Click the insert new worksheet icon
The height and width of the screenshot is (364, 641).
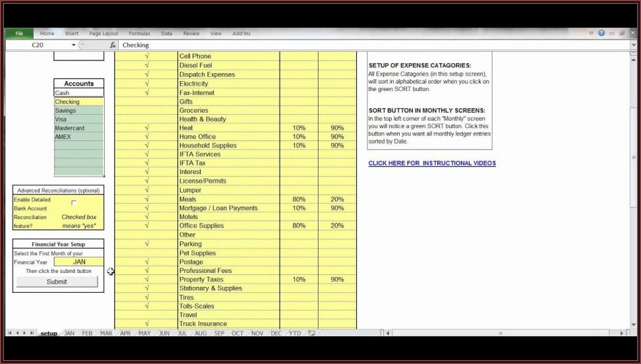[311, 333]
